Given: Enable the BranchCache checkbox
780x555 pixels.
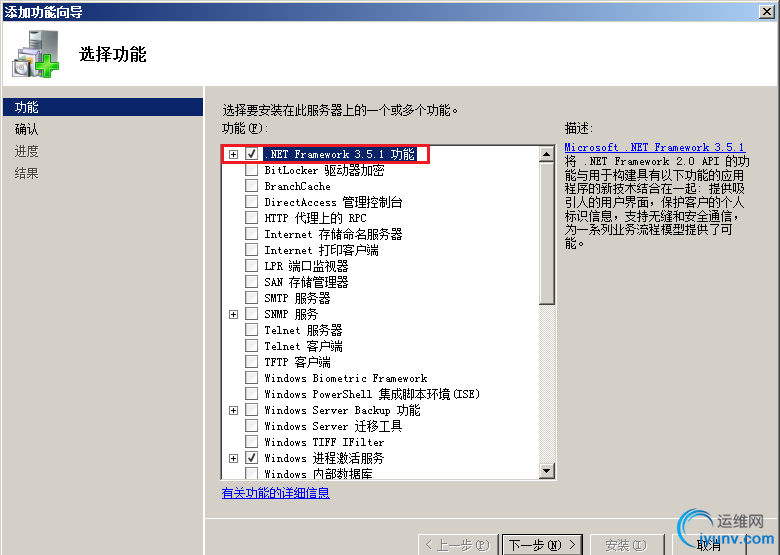Looking at the screenshot, I should pyautogui.click(x=252, y=186).
